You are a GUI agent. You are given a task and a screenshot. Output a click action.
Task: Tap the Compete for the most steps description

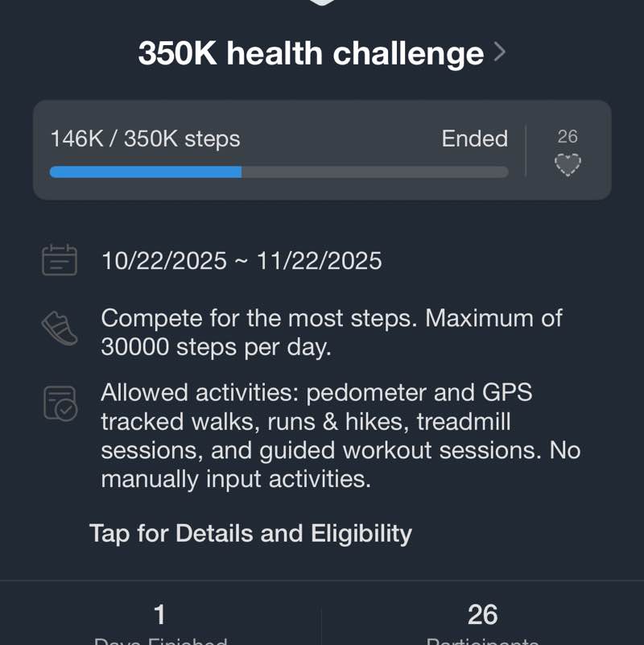pos(332,332)
